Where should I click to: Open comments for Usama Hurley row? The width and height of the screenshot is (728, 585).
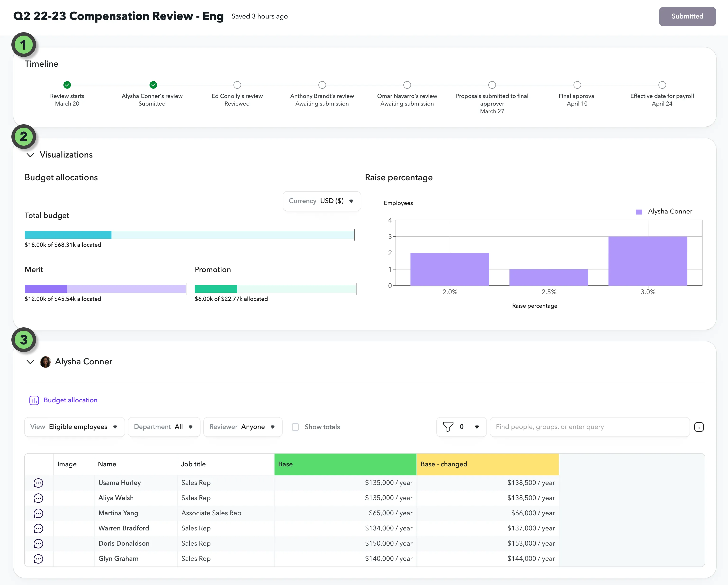(x=38, y=483)
